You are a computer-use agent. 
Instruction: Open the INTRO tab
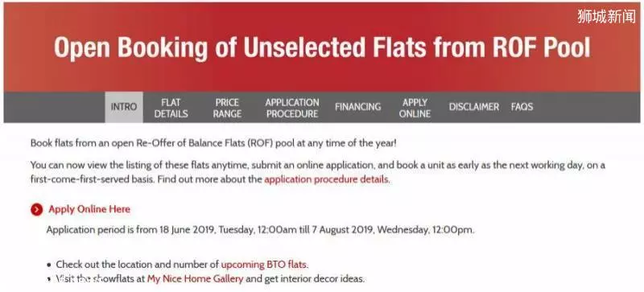click(124, 107)
